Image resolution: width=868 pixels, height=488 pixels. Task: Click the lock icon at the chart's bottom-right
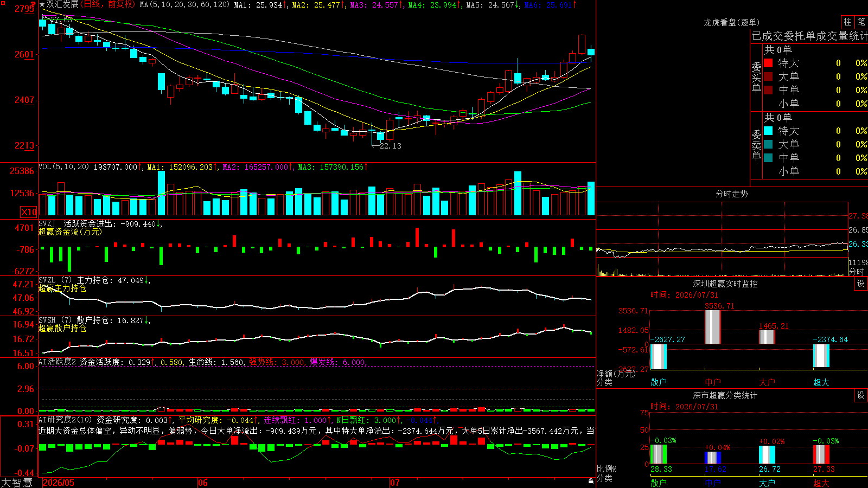(591, 481)
